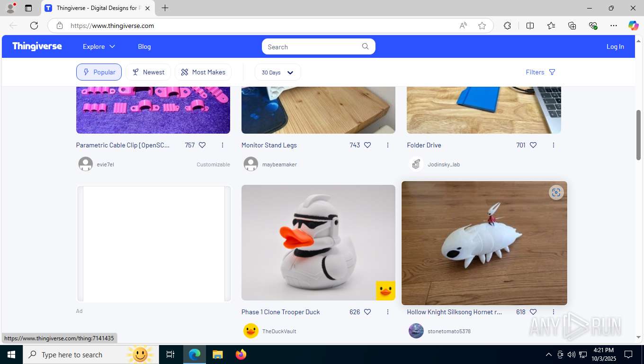Open a new browser tab
The width and height of the screenshot is (644, 364).
point(165,8)
